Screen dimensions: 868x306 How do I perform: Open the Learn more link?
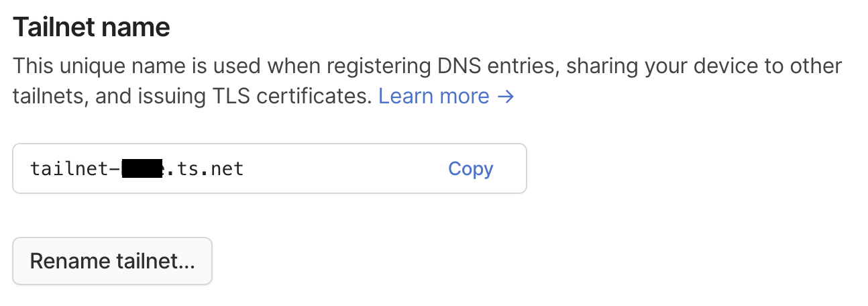[433, 97]
